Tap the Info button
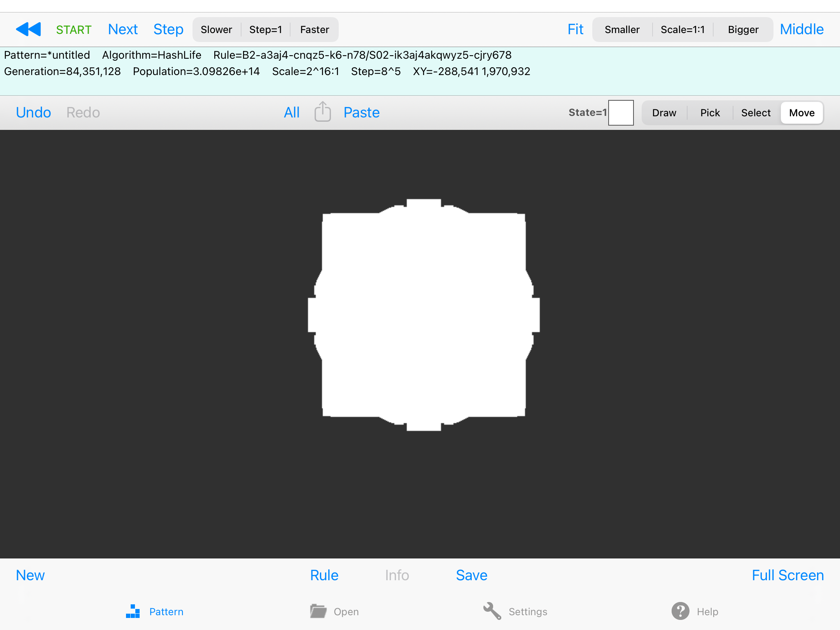 tap(397, 575)
